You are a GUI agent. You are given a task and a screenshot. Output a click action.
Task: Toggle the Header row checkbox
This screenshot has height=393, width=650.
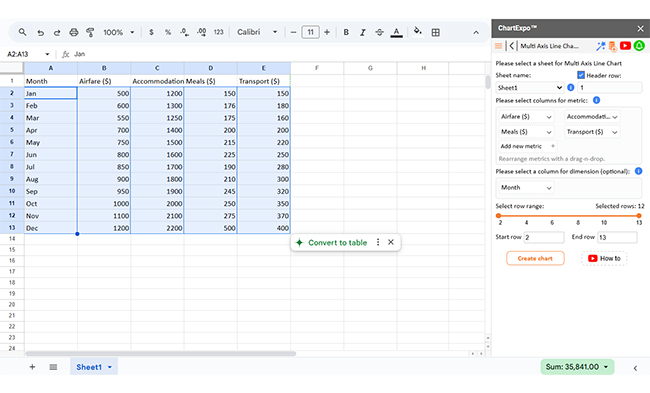[581, 75]
